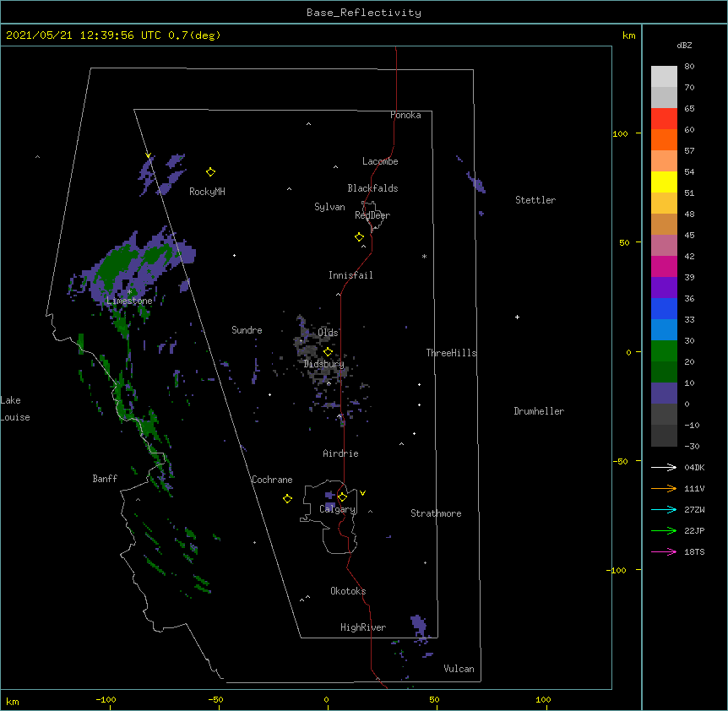
Task: Click the Vulcan city label
Action: coord(459,669)
